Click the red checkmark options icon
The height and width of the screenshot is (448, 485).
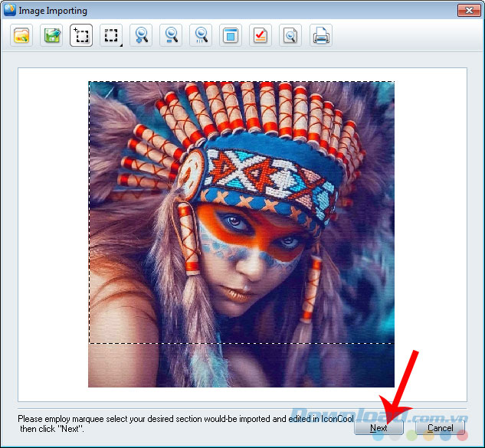[261, 36]
